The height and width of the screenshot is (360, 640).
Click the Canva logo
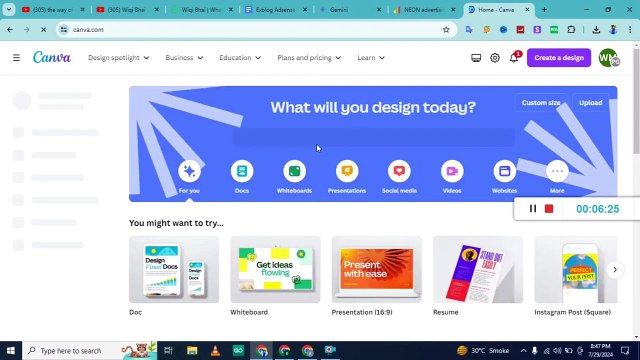(52, 57)
